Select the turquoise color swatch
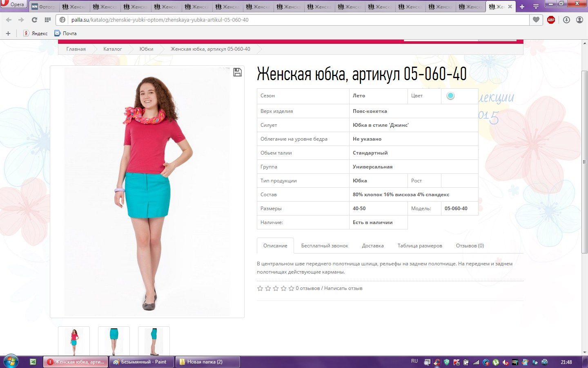Viewport: 588px width, 368px height. [450, 96]
